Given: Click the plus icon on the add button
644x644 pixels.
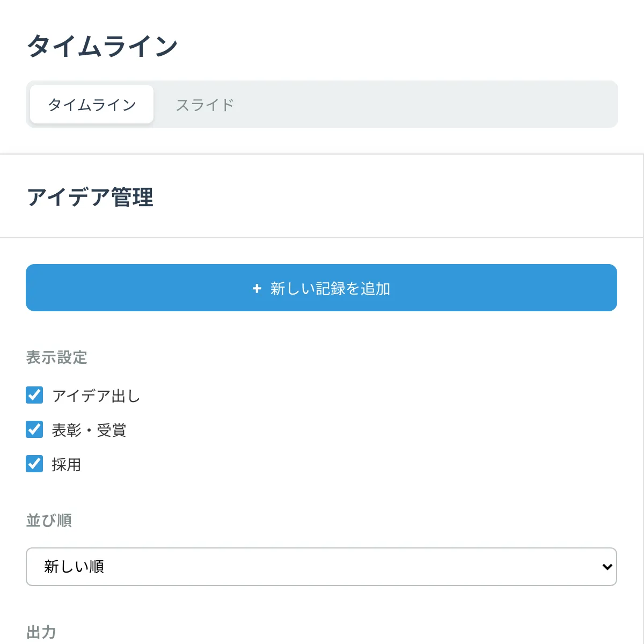Looking at the screenshot, I should tap(257, 289).
